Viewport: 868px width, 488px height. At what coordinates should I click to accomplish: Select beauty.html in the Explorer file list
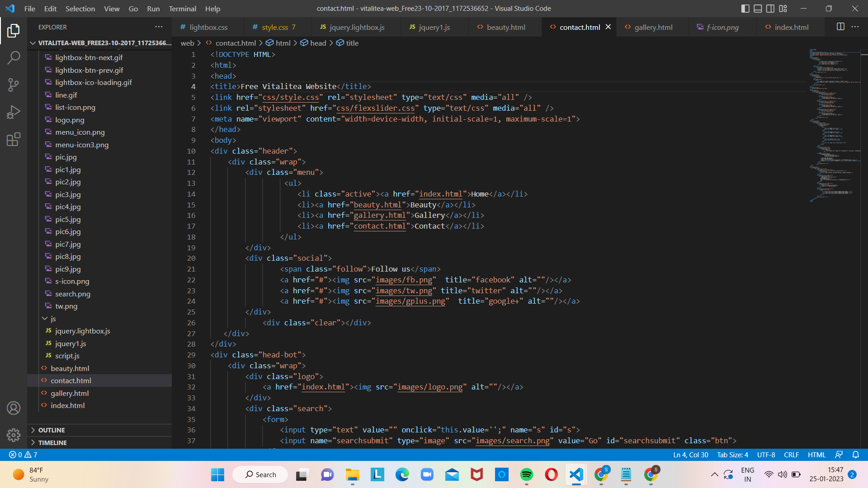[70, 368]
